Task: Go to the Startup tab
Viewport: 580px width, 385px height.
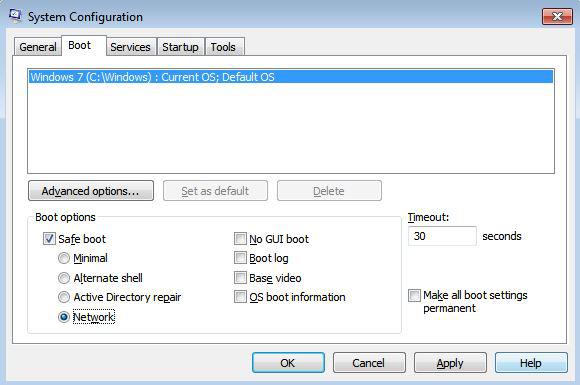Action: [x=180, y=47]
